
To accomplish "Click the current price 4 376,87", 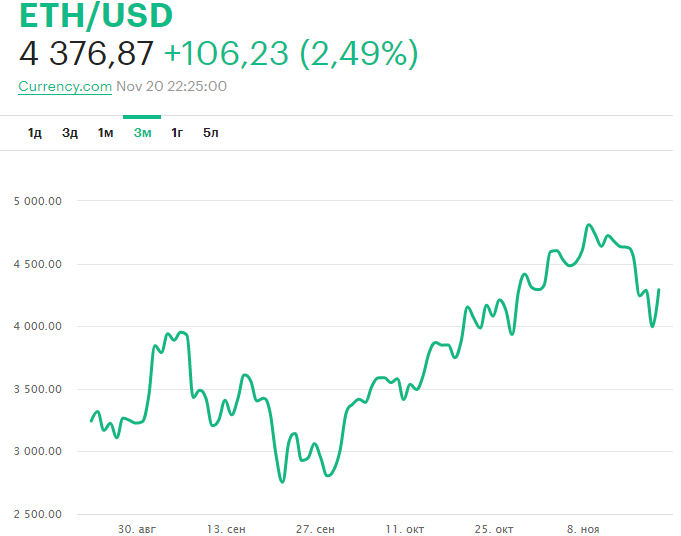I will pyautogui.click(x=86, y=54).
